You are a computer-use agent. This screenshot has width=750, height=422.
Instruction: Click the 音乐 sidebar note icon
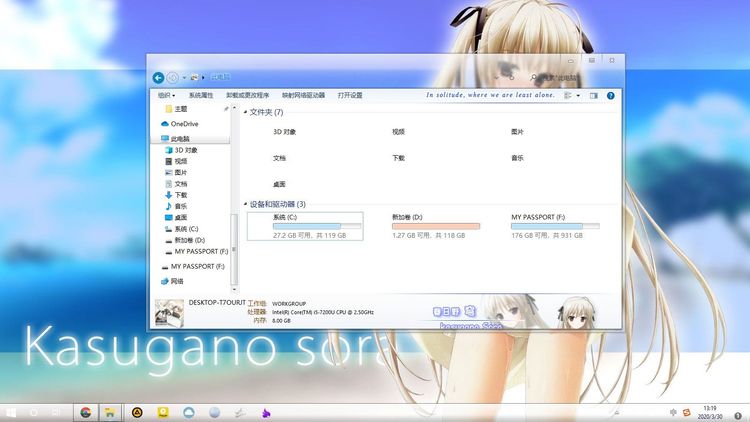point(168,206)
